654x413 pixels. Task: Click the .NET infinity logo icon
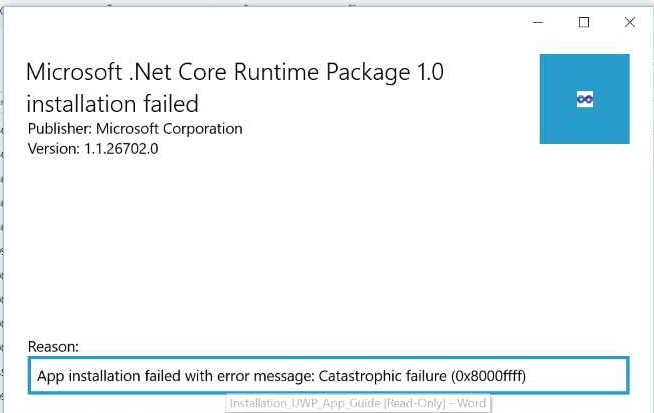tap(585, 99)
